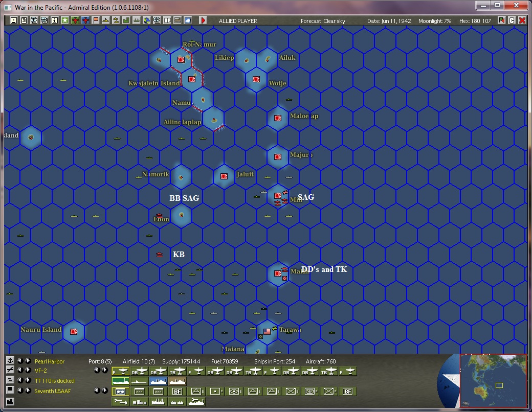The image size is (532, 412).
Task: Click the orange flag toolbar icon
Action: click(x=96, y=20)
